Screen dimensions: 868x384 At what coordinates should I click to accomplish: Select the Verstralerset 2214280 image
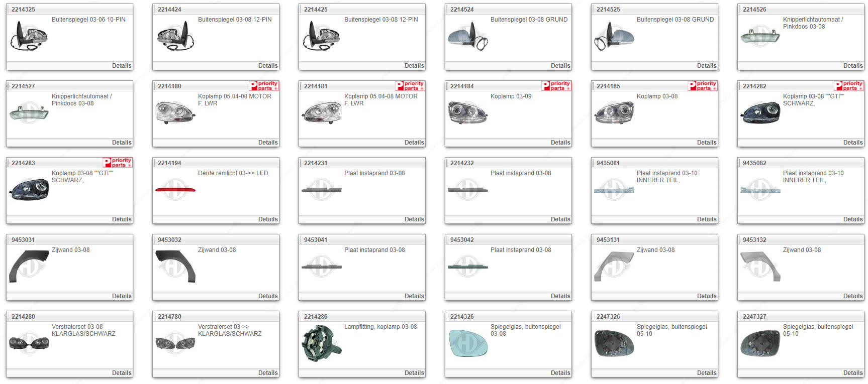point(29,343)
